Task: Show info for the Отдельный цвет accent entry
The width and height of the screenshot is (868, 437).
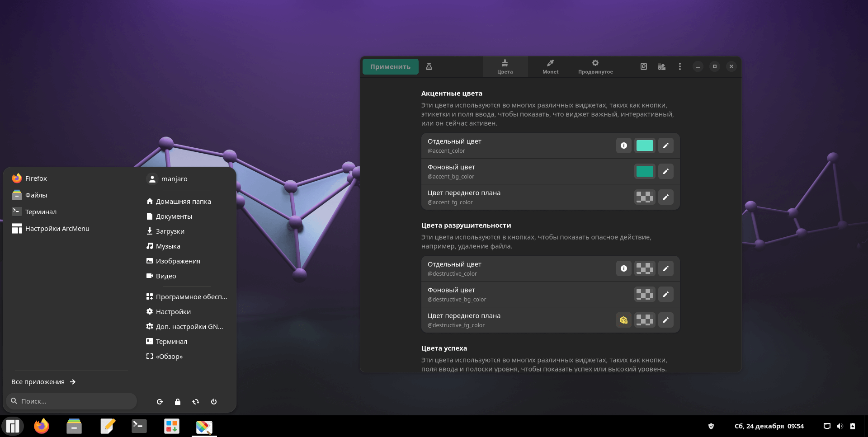Action: coord(624,146)
